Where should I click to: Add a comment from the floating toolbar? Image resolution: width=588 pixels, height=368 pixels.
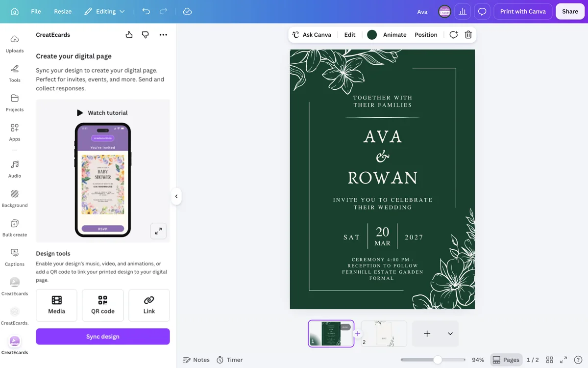[x=454, y=34]
